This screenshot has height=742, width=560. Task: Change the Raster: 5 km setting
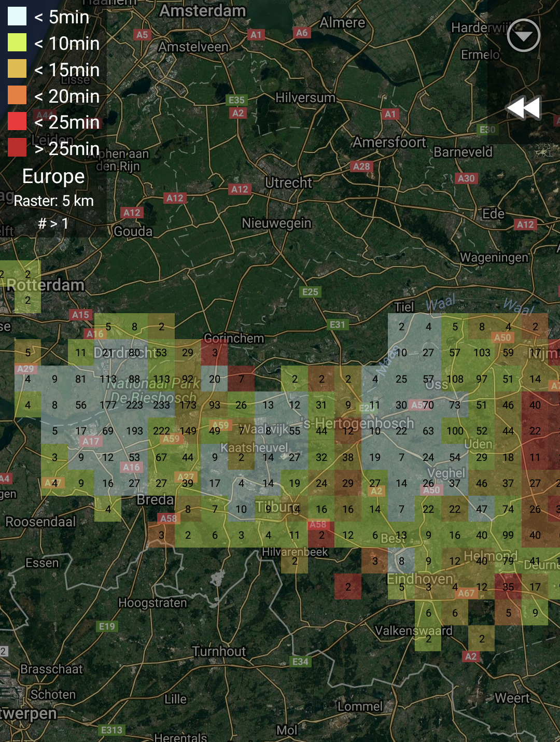point(54,201)
